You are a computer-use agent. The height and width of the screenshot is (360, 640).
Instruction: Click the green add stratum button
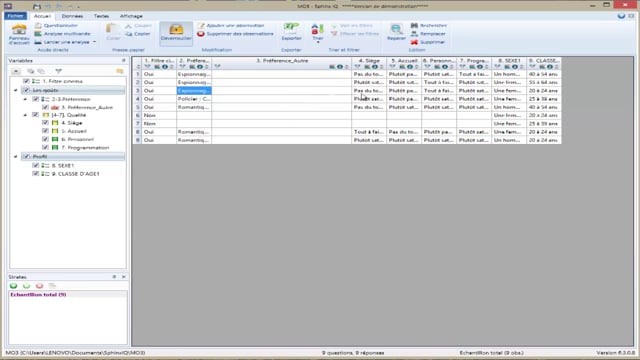pyautogui.click(x=13, y=286)
